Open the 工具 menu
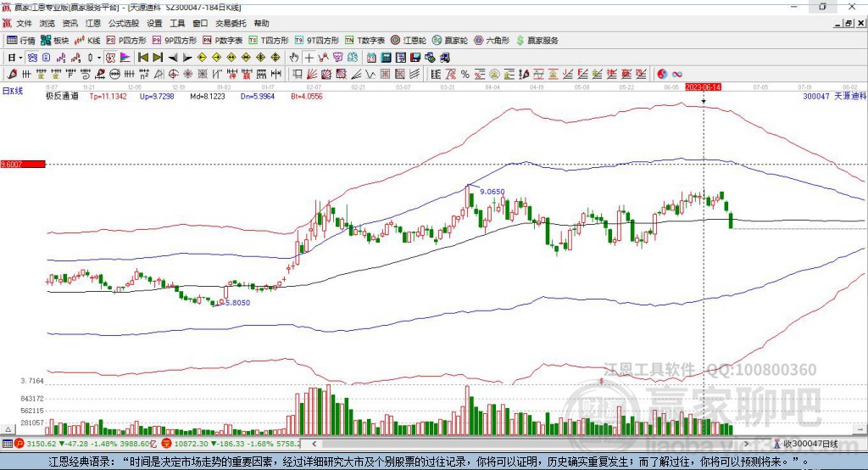The image size is (868, 470). click(177, 23)
